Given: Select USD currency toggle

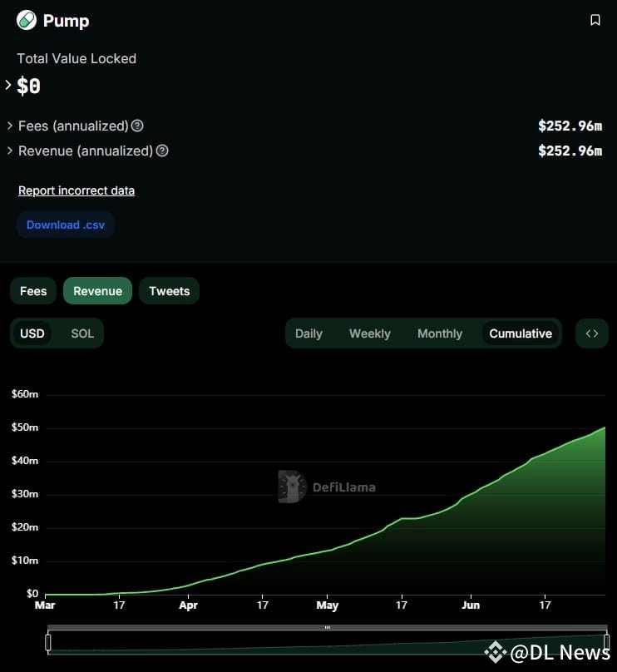Looking at the screenshot, I should 32,334.
